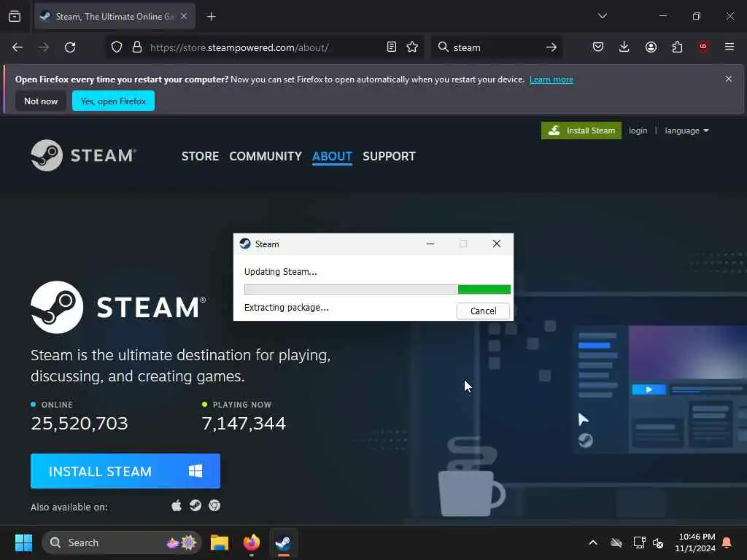Image resolution: width=747 pixels, height=560 pixels.
Task: Click the search magnifier icon in search bar
Action: pyautogui.click(x=443, y=47)
